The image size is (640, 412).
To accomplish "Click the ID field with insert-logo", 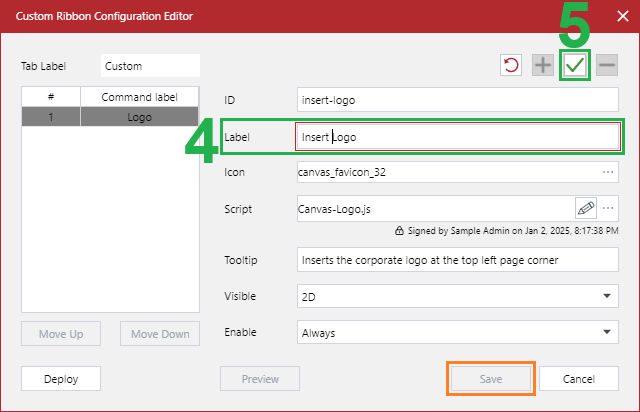I will tap(458, 100).
